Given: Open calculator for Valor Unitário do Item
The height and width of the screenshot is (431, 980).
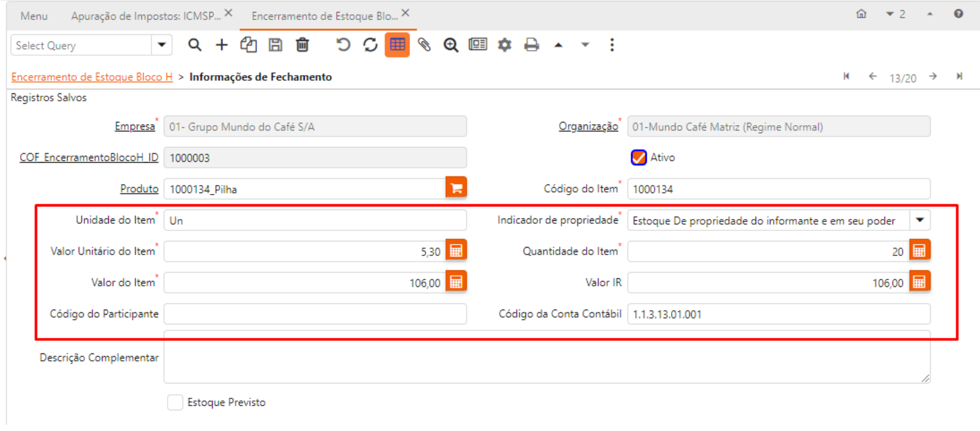Looking at the screenshot, I should coord(457,251).
